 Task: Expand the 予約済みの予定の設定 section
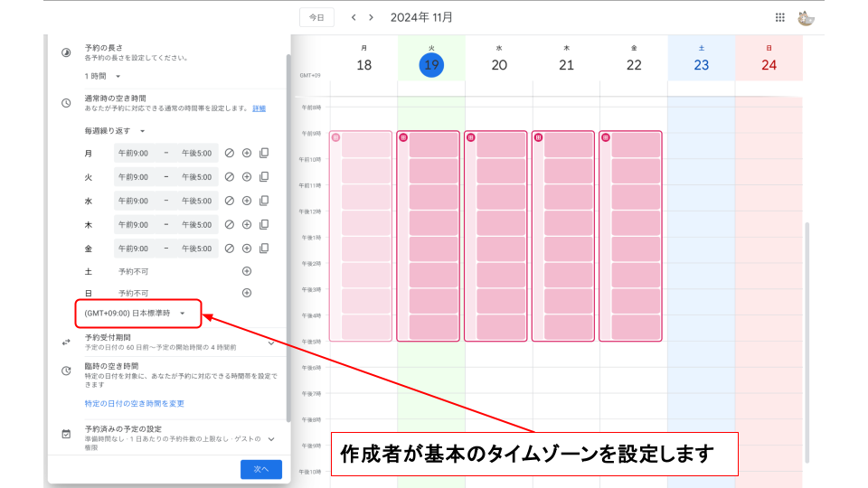tap(271, 438)
